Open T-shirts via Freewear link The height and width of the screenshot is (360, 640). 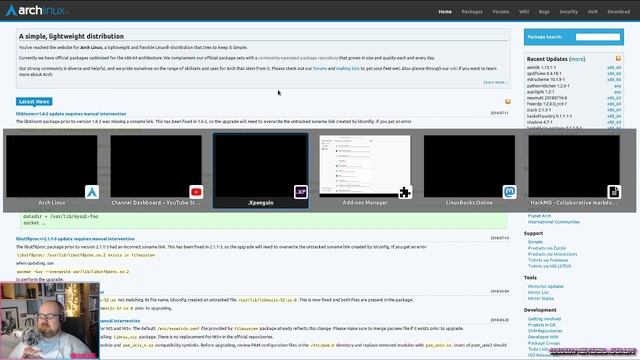coord(548,260)
